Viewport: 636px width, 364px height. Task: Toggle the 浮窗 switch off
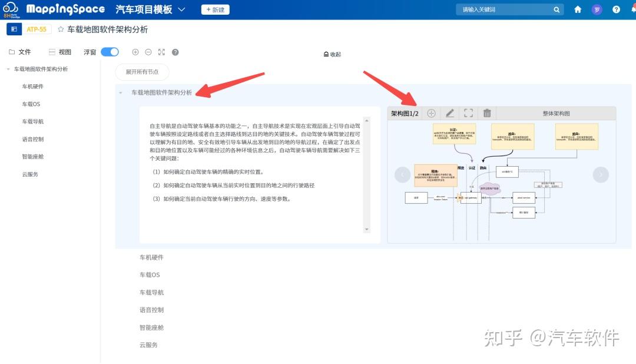tap(110, 52)
